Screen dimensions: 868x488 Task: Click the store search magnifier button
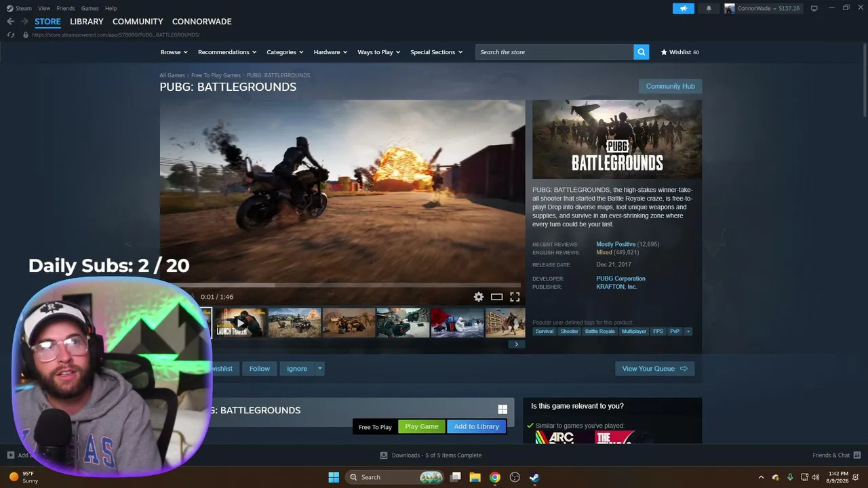click(642, 52)
